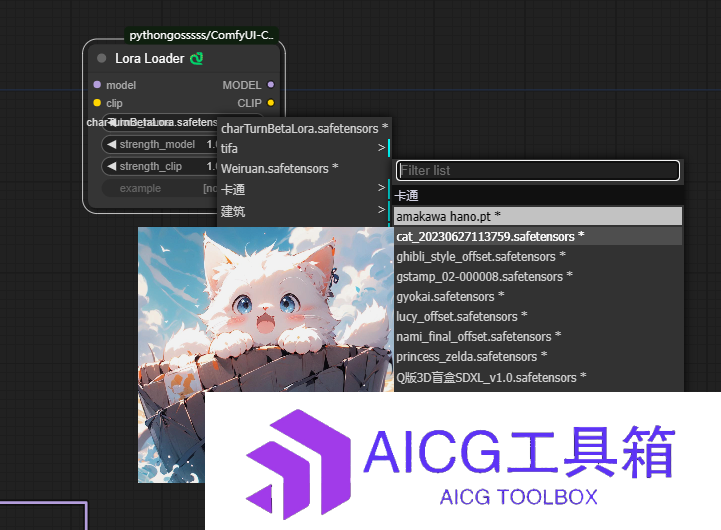Decrease strength_clip with left arrow
This screenshot has width=721, height=530.
tap(111, 166)
